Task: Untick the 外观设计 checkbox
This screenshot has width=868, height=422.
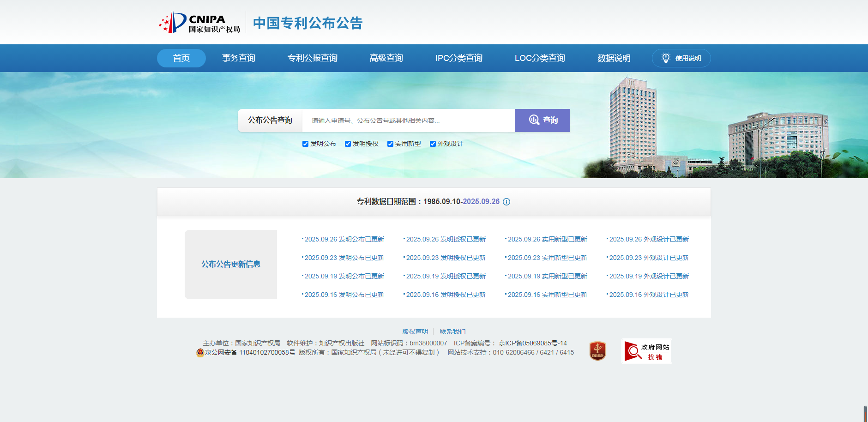Action: 433,144
